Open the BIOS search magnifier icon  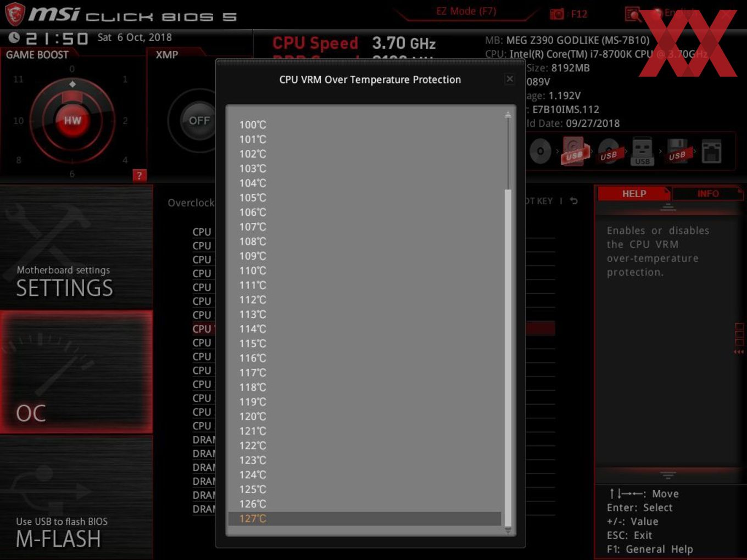[x=633, y=14]
